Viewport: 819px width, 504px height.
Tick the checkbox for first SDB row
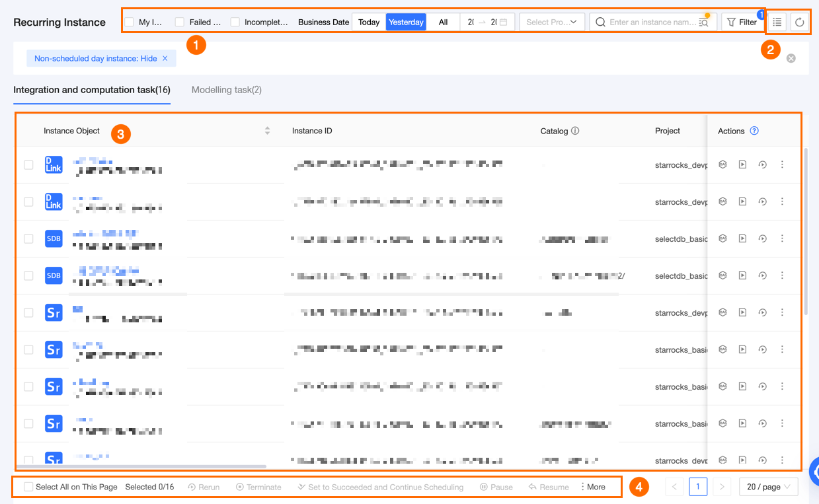click(28, 238)
